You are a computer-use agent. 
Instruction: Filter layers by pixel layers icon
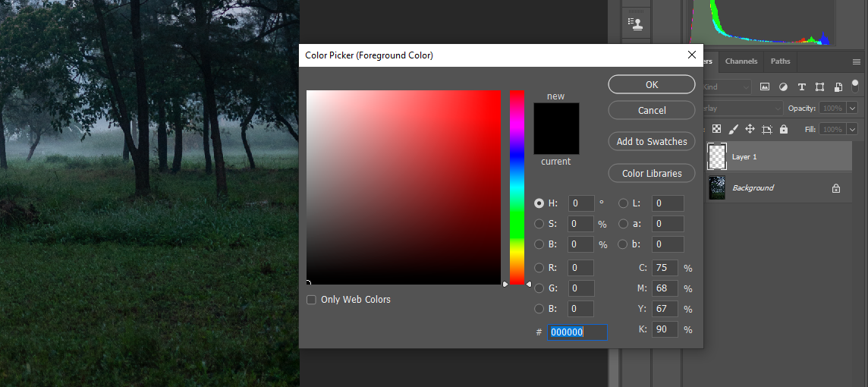pos(765,87)
